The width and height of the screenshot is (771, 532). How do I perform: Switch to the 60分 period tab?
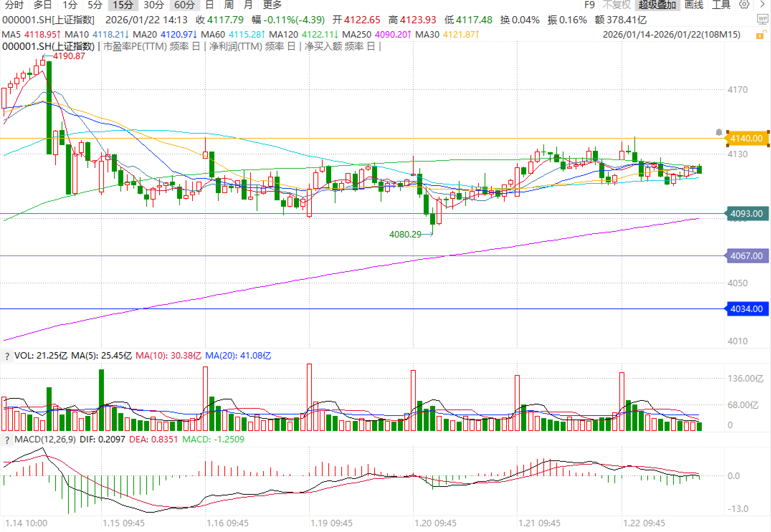click(184, 5)
